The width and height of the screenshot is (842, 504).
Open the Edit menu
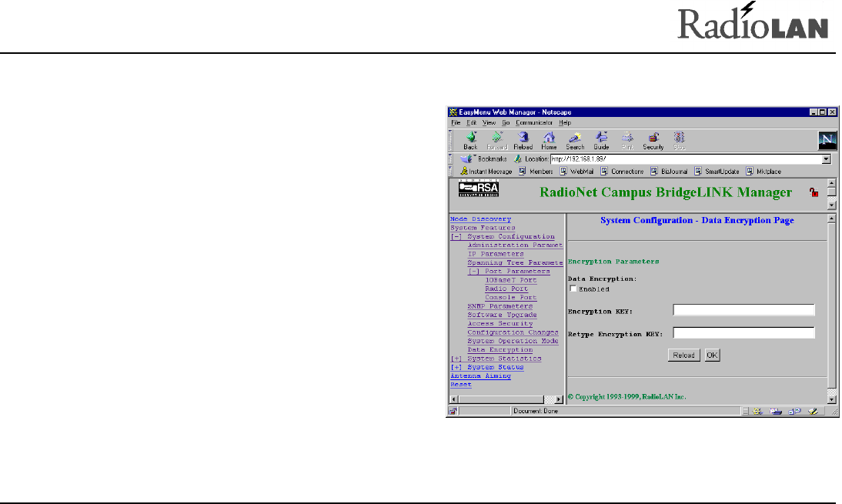470,122
